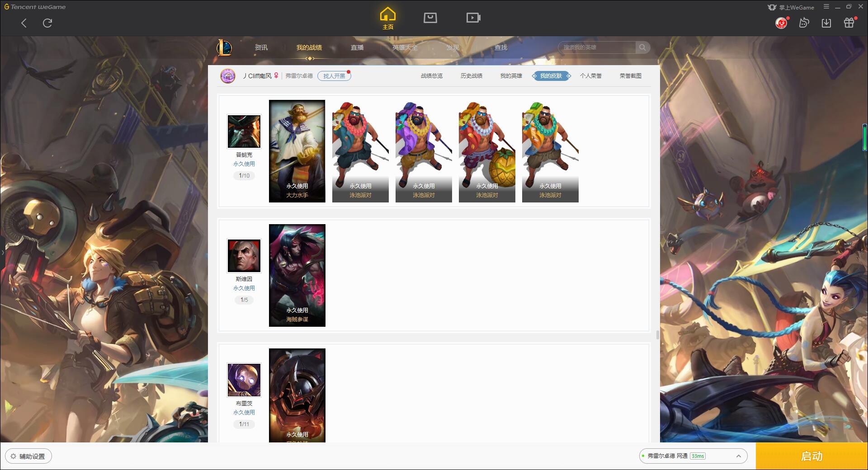
Task: Open the 布里茨 row's skin card
Action: click(x=297, y=395)
